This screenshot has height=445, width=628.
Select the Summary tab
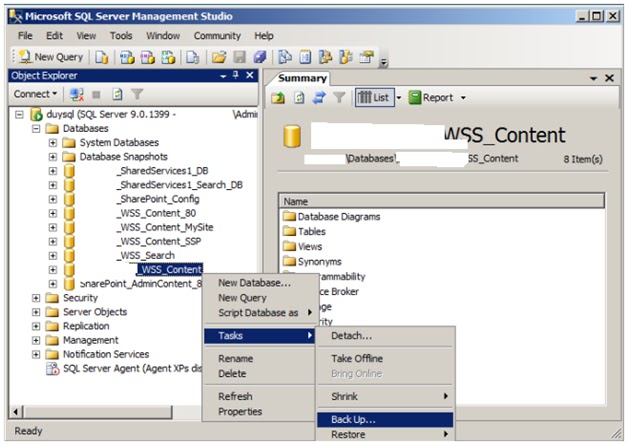302,78
